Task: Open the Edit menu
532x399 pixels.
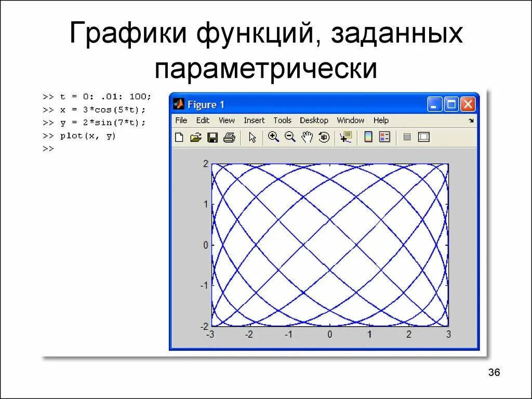Action: click(203, 121)
